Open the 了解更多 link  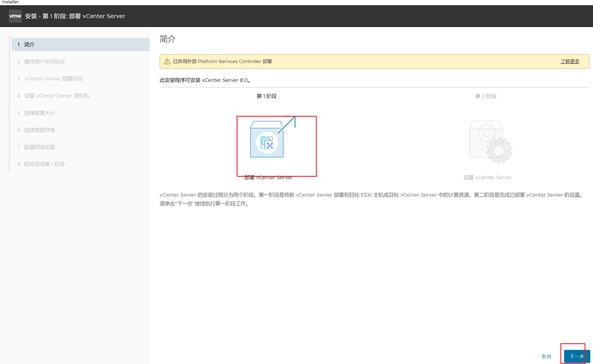[x=570, y=61]
